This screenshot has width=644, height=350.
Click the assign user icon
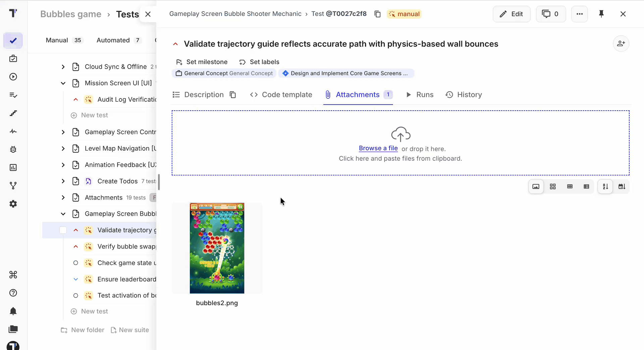(621, 44)
